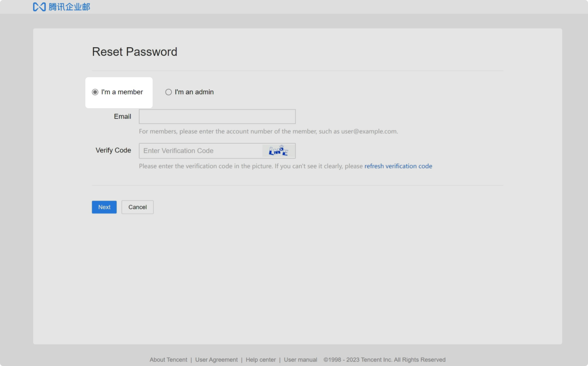Click the copyright notice in the footer
This screenshot has height=366, width=588.
click(384, 359)
